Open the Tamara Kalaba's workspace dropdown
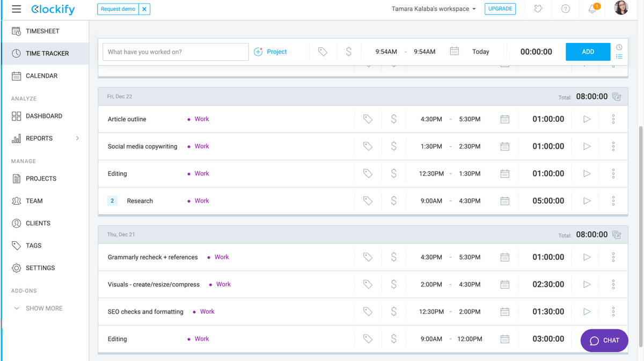The height and width of the screenshot is (361, 644). click(434, 9)
